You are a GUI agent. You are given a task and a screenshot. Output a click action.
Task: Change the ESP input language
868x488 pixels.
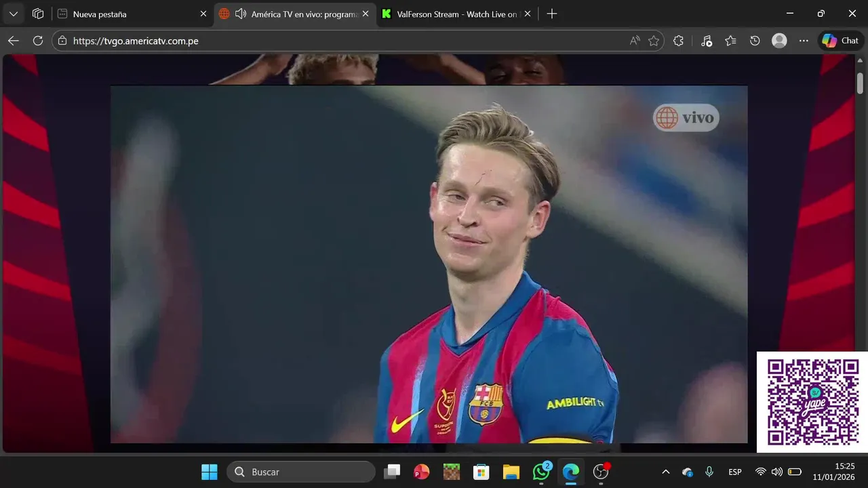tap(735, 472)
